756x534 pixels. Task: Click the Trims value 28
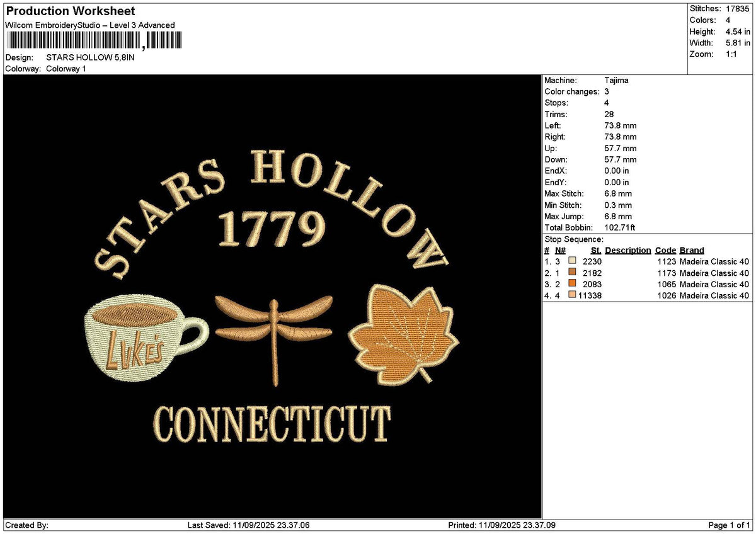[609, 114]
